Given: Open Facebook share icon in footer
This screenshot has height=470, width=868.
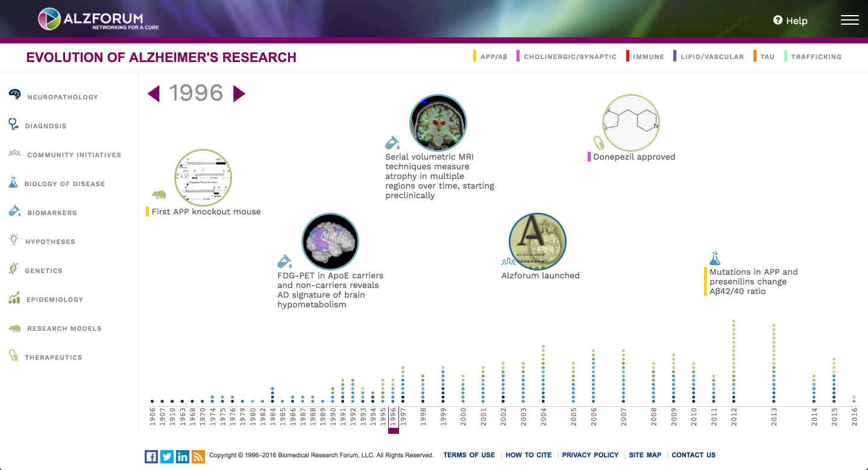Looking at the screenshot, I should 151,456.
